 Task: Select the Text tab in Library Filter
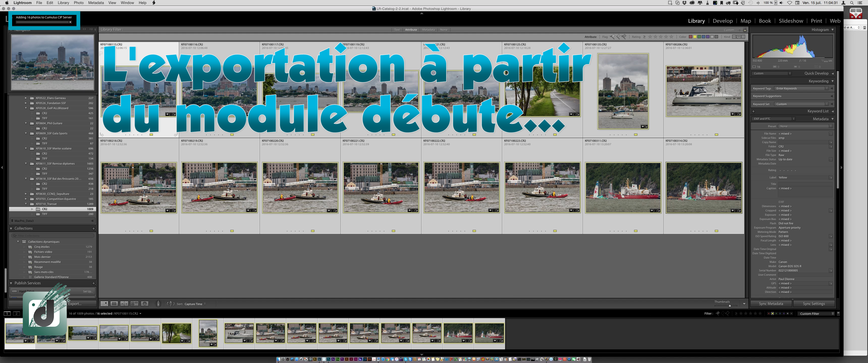(x=397, y=30)
